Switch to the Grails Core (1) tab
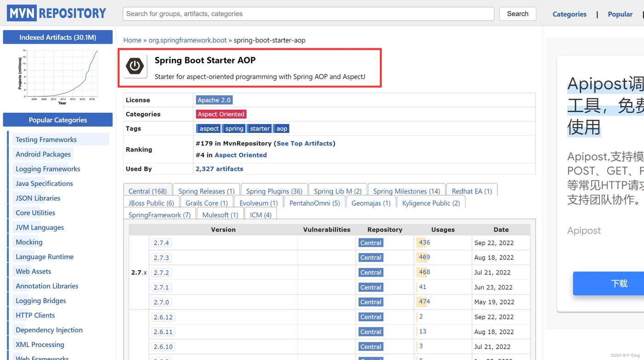 pos(207,203)
